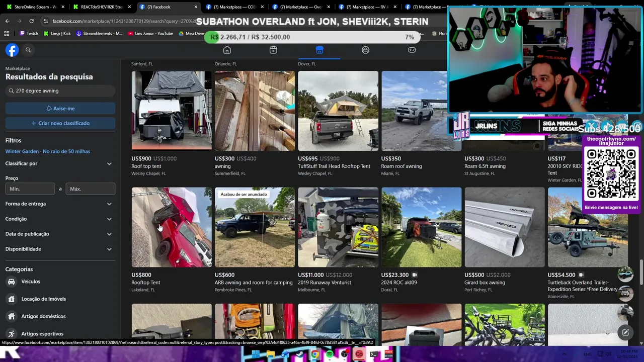Image resolution: width=644 pixels, height=362 pixels.
Task: Expand Classificar por dropdown
Action: (x=59, y=163)
